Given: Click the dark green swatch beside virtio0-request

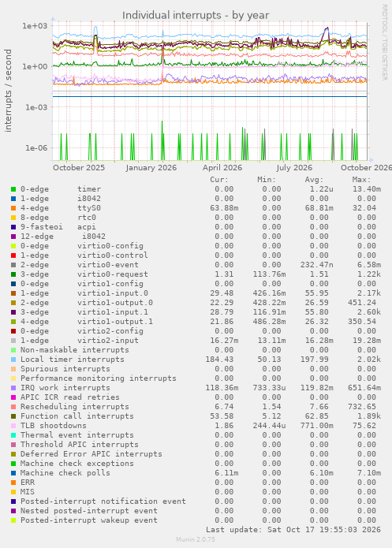Looking at the screenshot, I should point(13,274).
